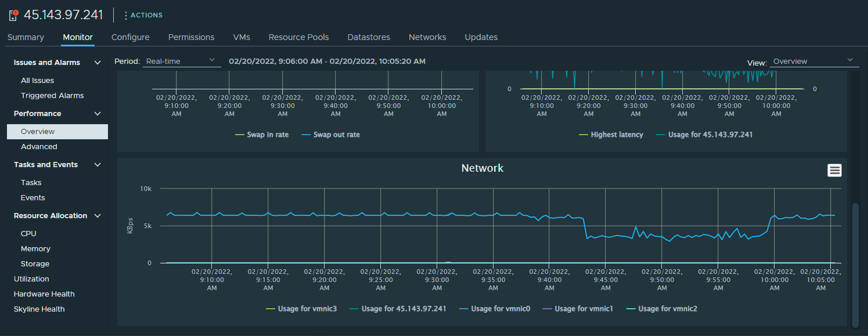This screenshot has width=868, height=336.
Task: Select Advanced under Performance
Action: (39, 147)
